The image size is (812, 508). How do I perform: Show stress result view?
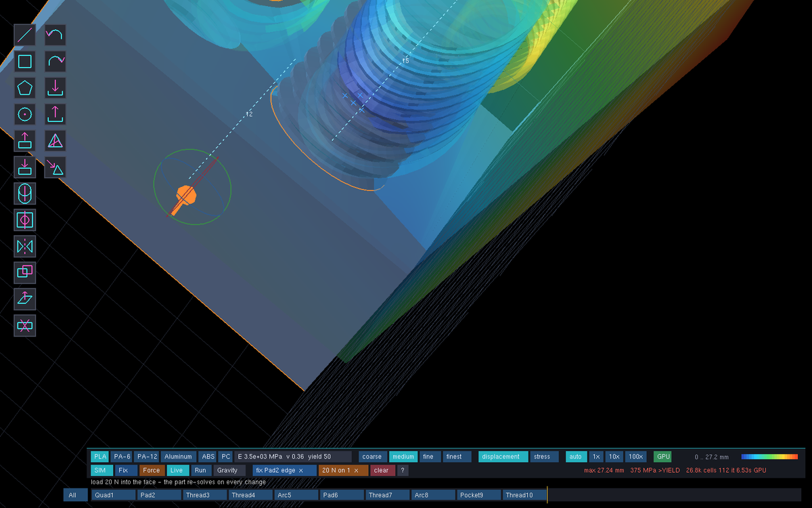click(x=545, y=457)
